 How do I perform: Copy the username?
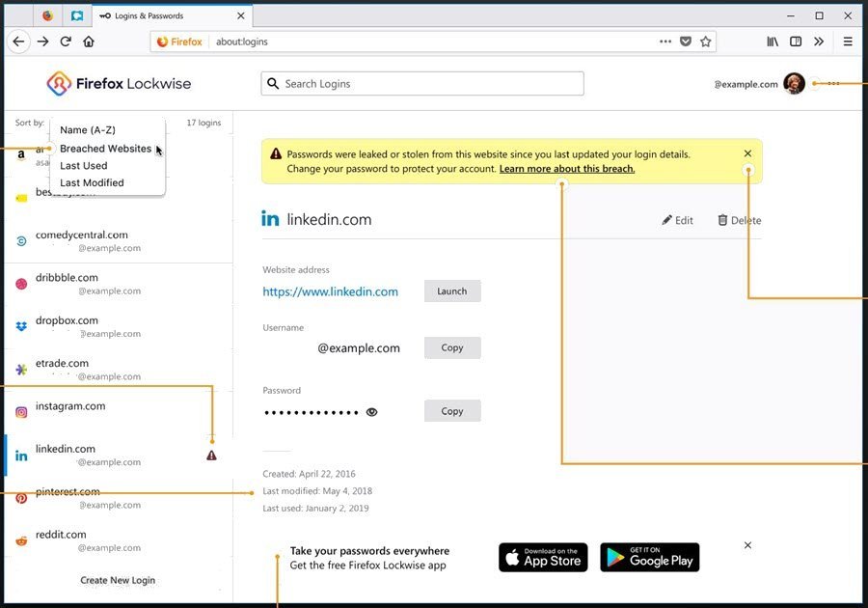(452, 347)
